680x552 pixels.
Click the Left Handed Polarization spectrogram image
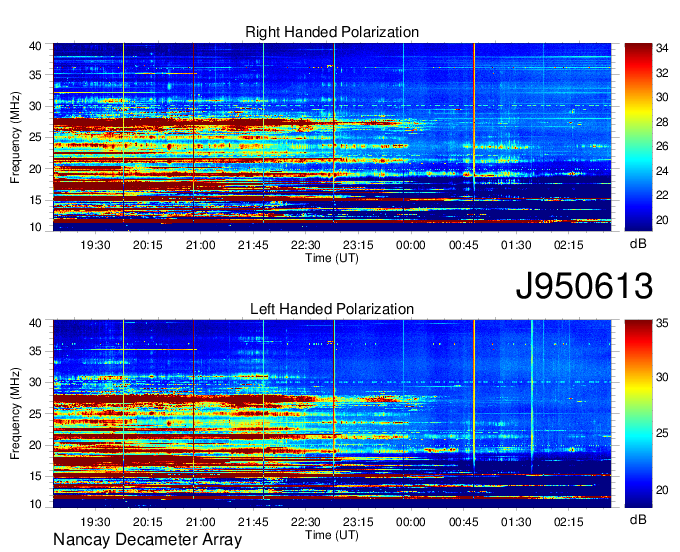(332, 414)
